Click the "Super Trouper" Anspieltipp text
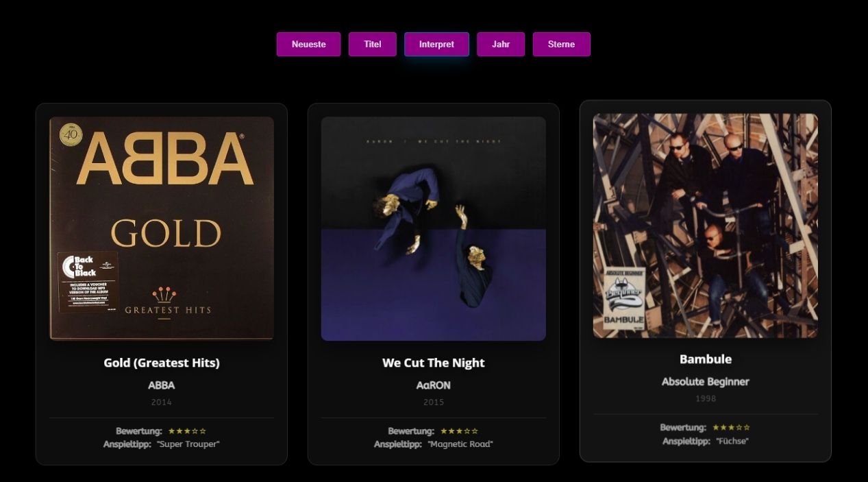This screenshot has height=482, width=868. 188,444
